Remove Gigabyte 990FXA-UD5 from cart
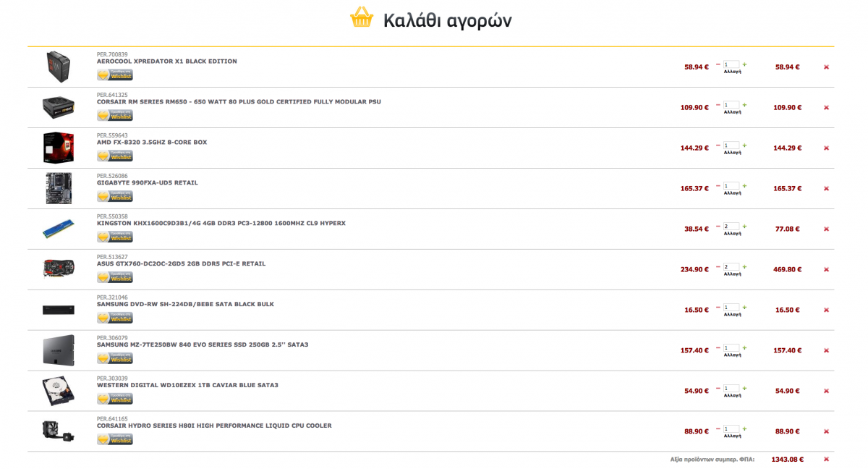This screenshot has height=469, width=868. tap(826, 189)
